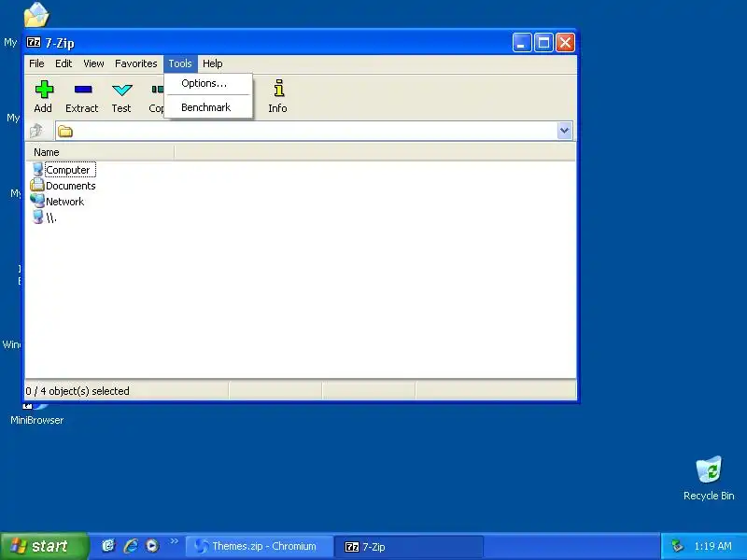Click the 7-Zip title bar logo icon

[34, 42]
